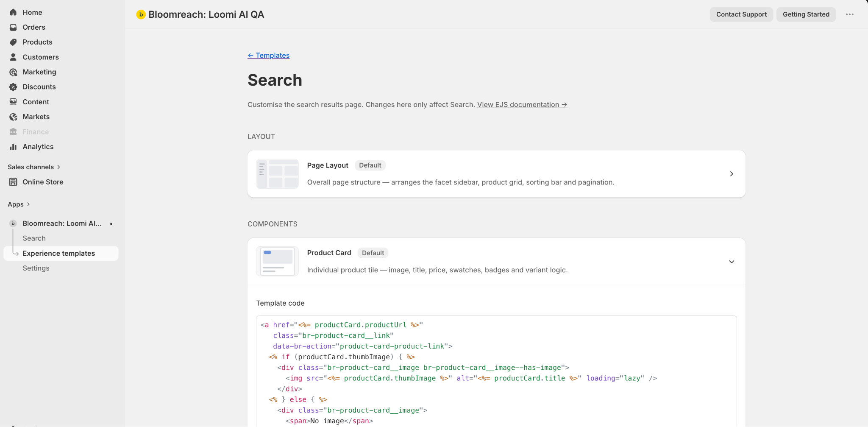868x427 pixels.
Task: Click the Template code label
Action: 280,303
